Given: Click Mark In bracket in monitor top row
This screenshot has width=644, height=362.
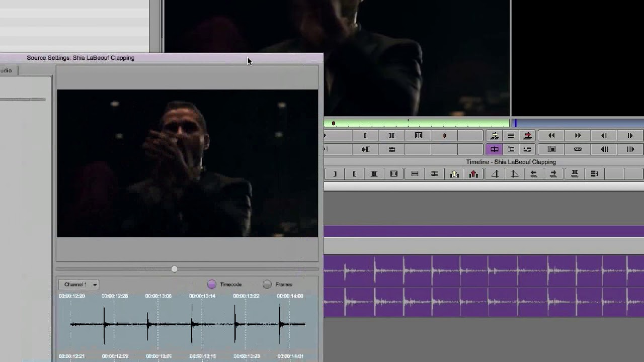Looking at the screenshot, I should [x=365, y=136].
